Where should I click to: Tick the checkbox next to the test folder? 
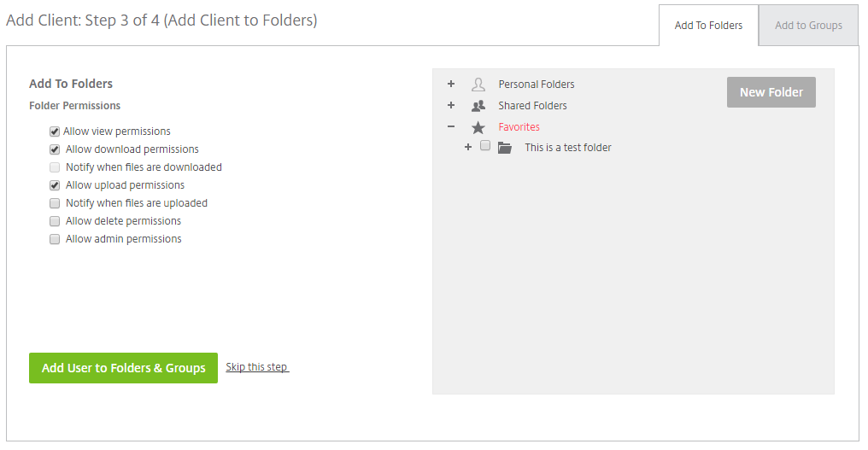[x=485, y=145]
